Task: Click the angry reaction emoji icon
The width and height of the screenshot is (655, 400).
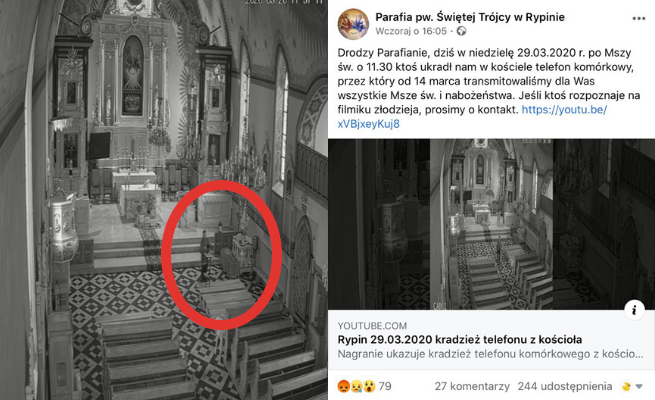Action: click(343, 386)
